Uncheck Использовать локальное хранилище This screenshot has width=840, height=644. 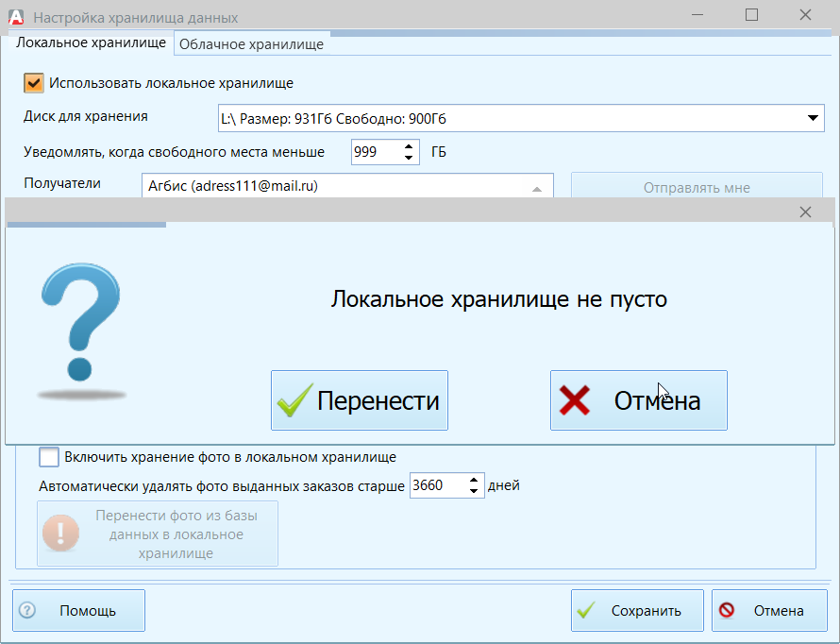[x=34, y=83]
